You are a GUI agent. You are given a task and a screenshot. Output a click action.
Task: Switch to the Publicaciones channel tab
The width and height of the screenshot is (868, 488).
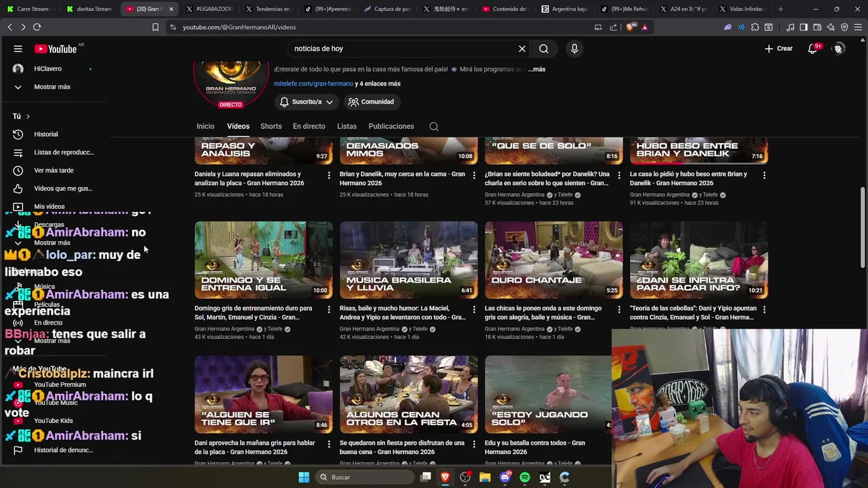pos(391,126)
